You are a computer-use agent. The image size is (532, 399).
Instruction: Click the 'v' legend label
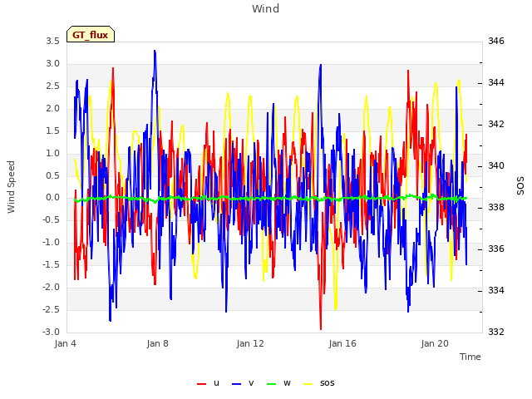click(251, 383)
